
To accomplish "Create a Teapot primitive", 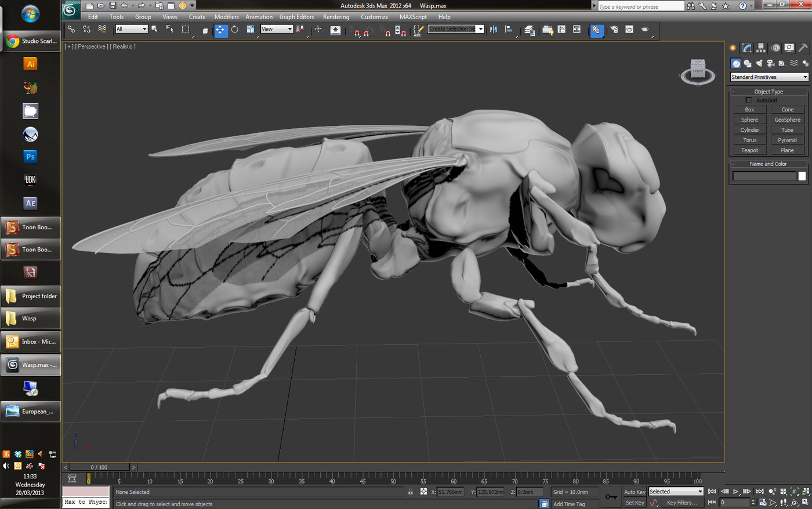I will click(x=749, y=150).
